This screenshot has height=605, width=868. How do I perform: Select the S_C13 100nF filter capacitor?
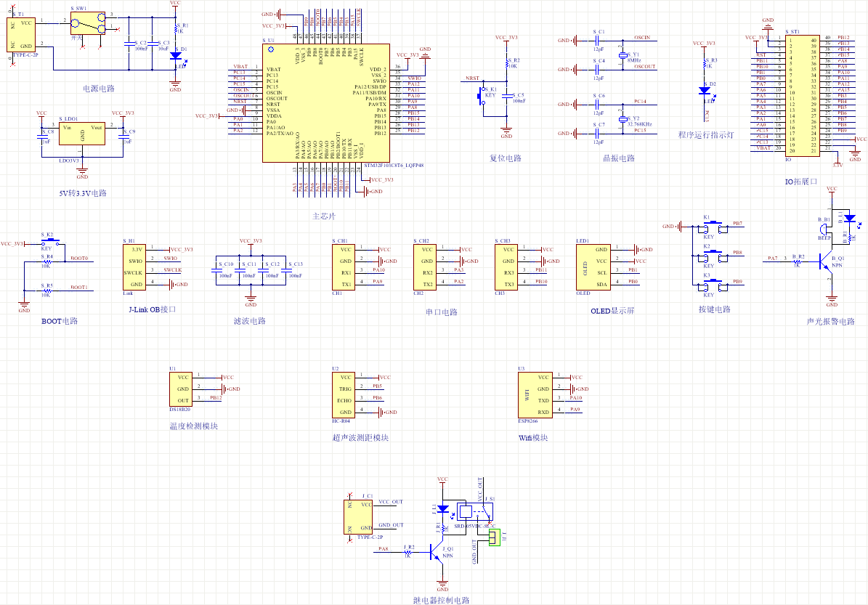(x=285, y=270)
